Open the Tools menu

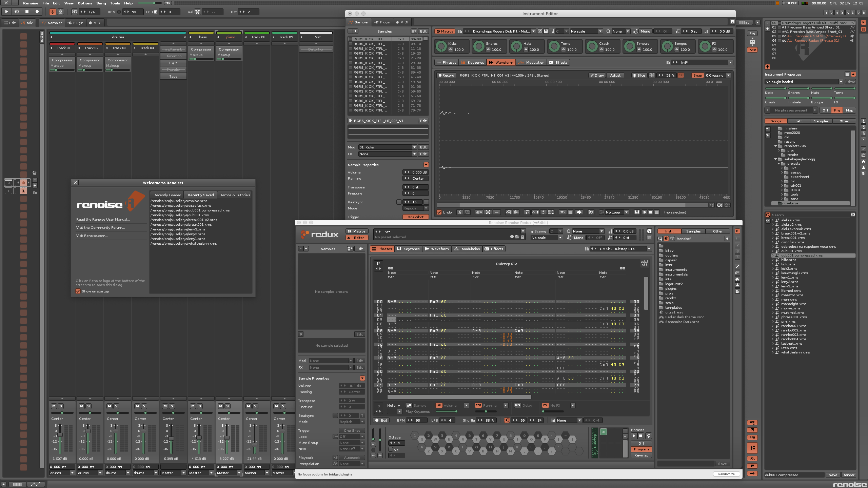[115, 3]
